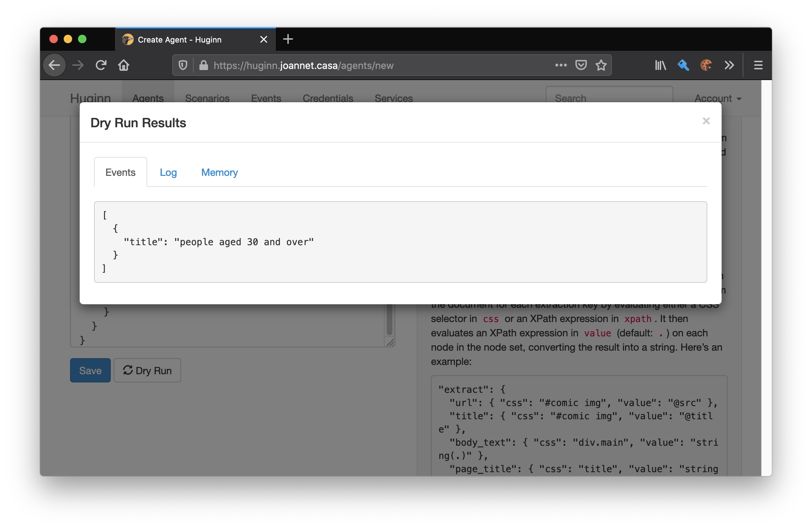Click the Create Agent - Huginn browser tab
The image size is (812, 529).
coord(195,39)
